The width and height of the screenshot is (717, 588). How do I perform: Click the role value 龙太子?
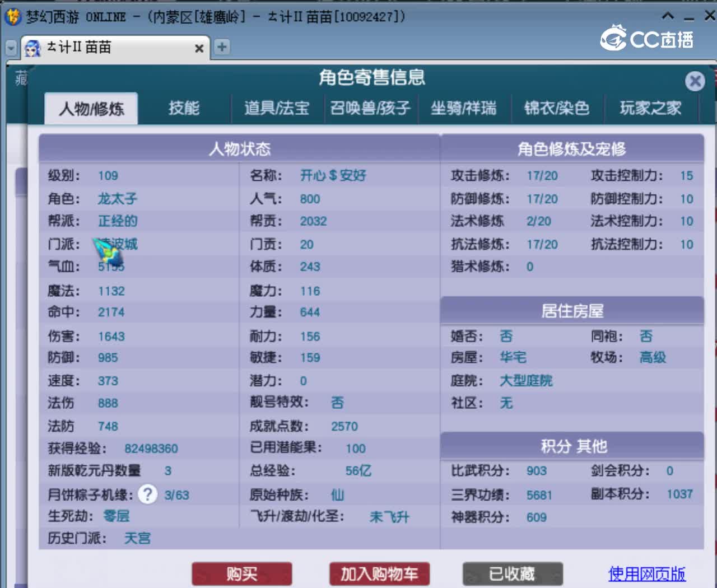[118, 199]
